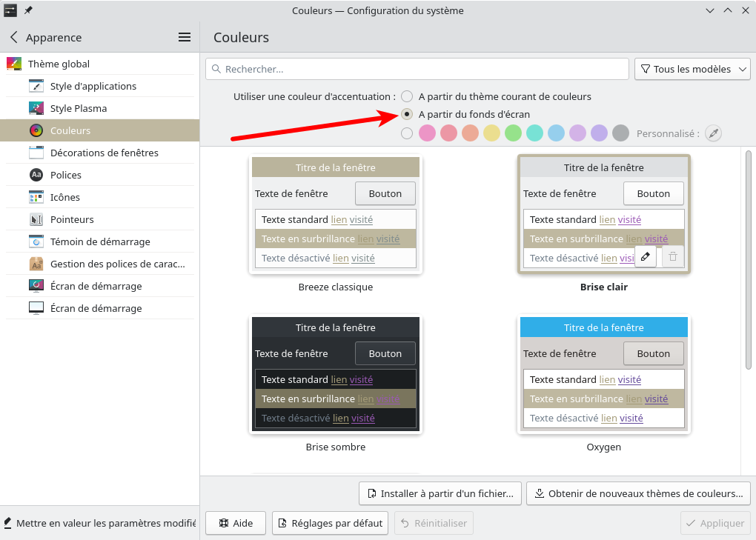The width and height of the screenshot is (756, 540).
Task: Click Obtenir de nouveaux thèmes de couleurs
Action: click(638, 493)
